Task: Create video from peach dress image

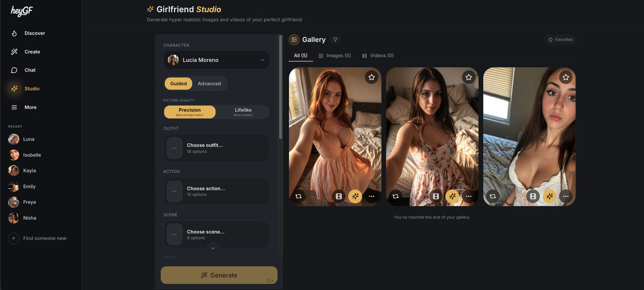Action: coord(339,196)
